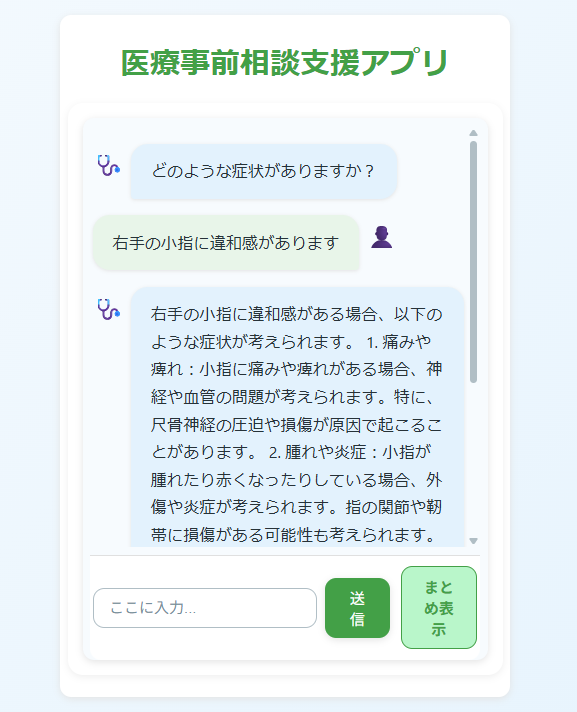Click the first line of the long assistant reply
The image size is (577, 712).
click(296, 314)
